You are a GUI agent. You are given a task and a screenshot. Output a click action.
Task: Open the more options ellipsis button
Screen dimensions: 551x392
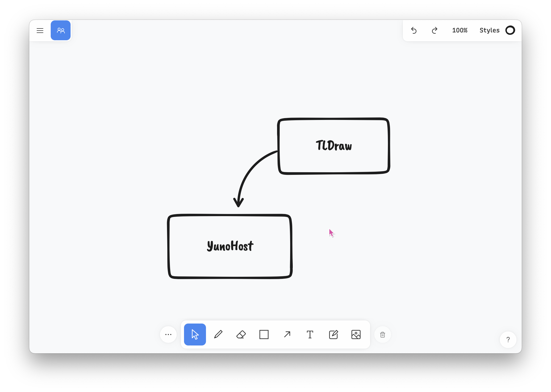(168, 335)
